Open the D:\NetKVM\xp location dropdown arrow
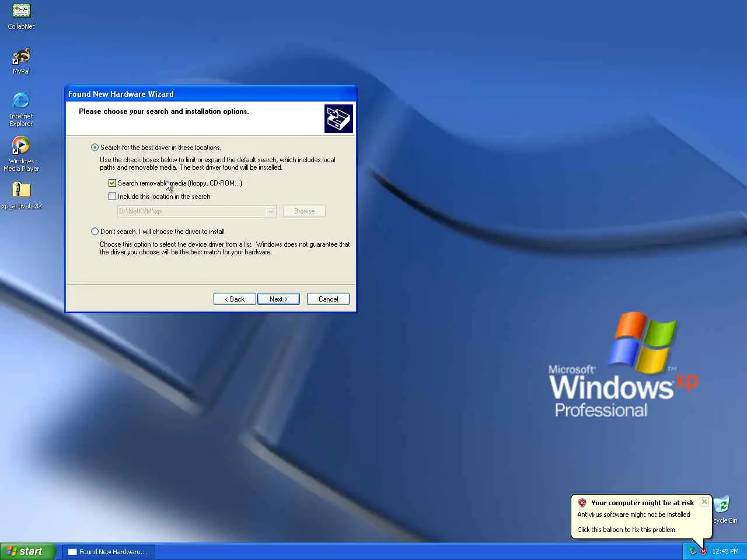747x560 pixels. tap(271, 211)
